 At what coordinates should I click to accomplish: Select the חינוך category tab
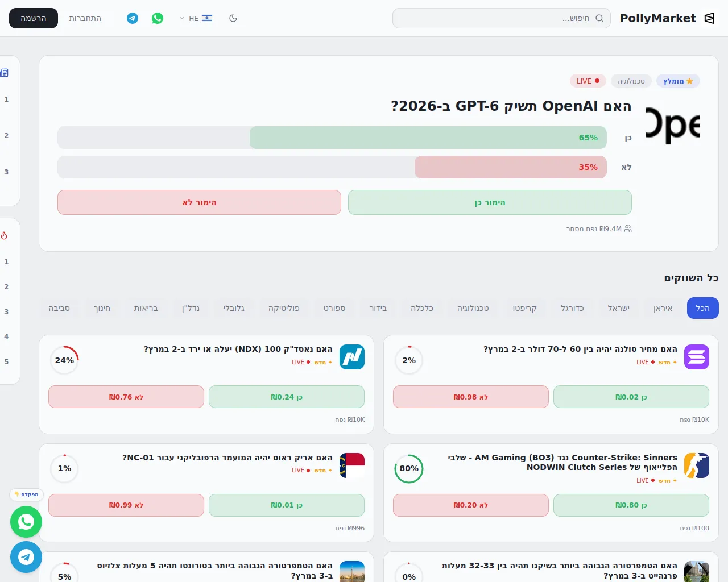tap(102, 308)
